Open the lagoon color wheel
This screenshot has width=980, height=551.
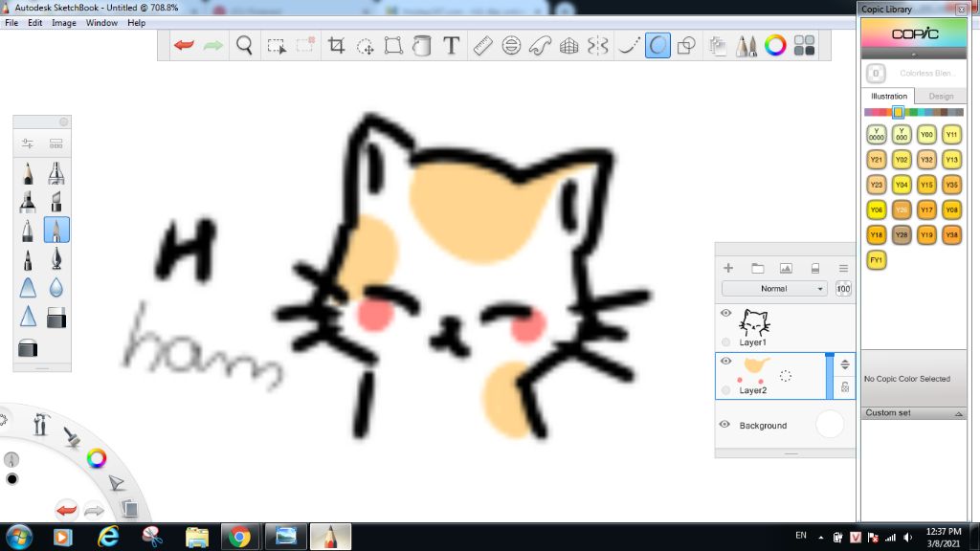point(97,458)
